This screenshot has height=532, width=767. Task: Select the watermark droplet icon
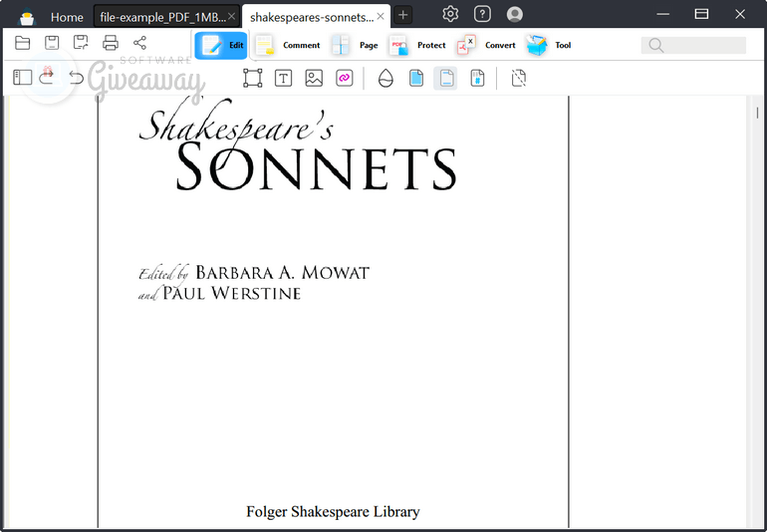[385, 79]
